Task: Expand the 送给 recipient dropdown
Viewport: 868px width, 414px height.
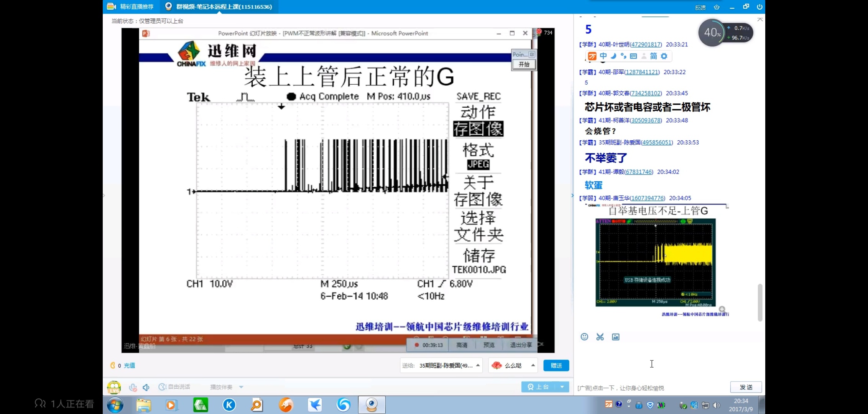Action: tap(478, 365)
